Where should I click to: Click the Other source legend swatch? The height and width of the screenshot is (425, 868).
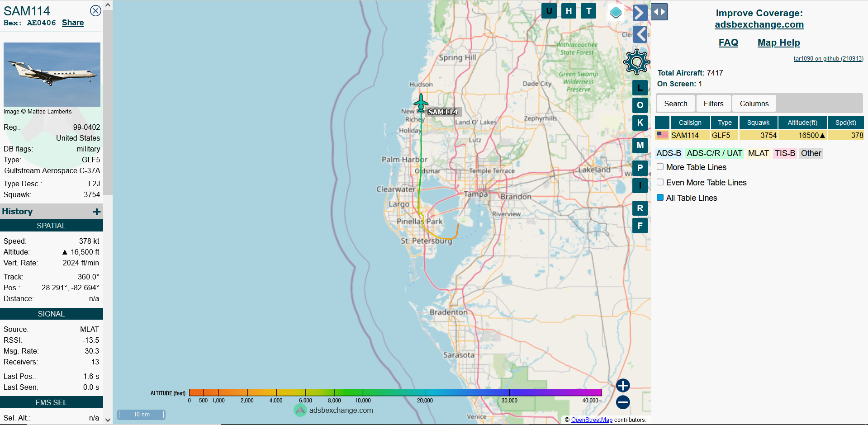[x=811, y=153]
